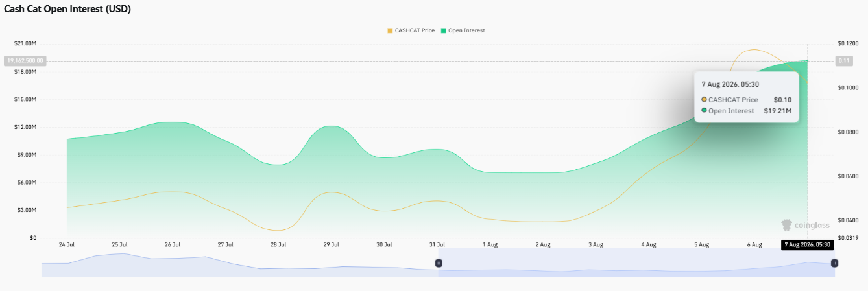Screen dimensions: 868x291
Task: Toggle the Open Interest legend series
Action: [x=463, y=30]
